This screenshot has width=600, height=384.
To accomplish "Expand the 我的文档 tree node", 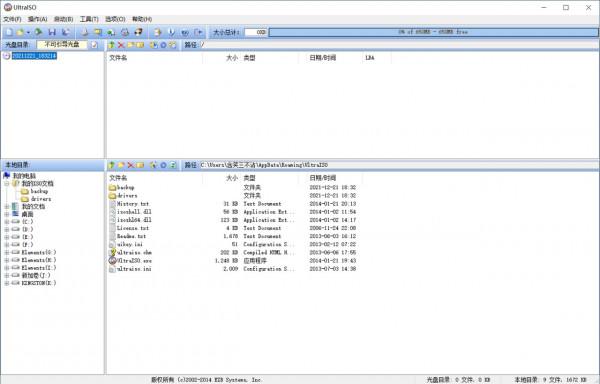I will [x=7, y=207].
